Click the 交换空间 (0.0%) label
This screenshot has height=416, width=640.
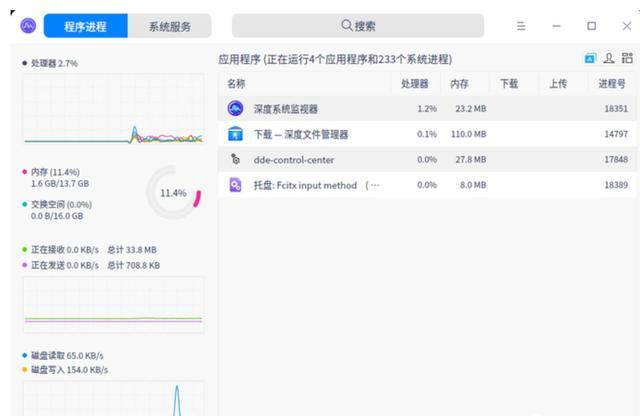click(61, 205)
